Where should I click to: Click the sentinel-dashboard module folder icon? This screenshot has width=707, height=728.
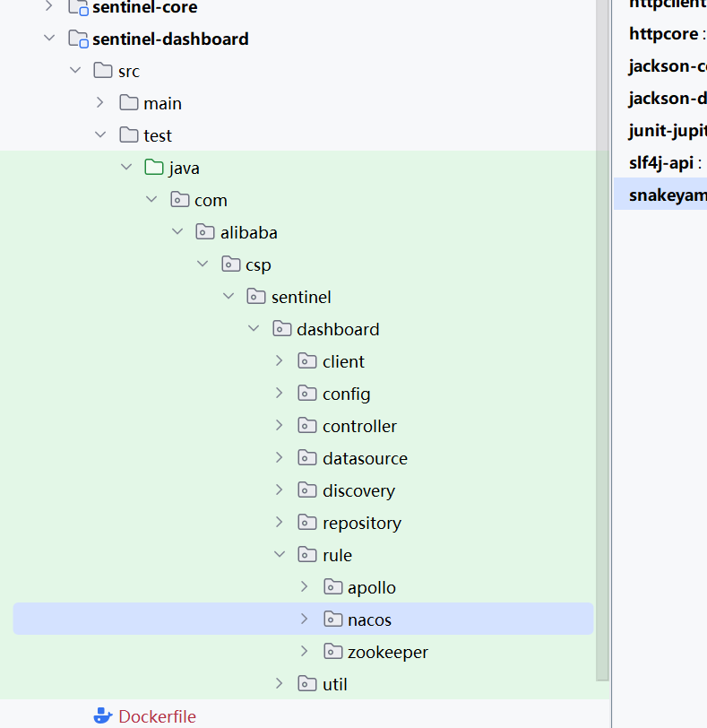click(78, 39)
